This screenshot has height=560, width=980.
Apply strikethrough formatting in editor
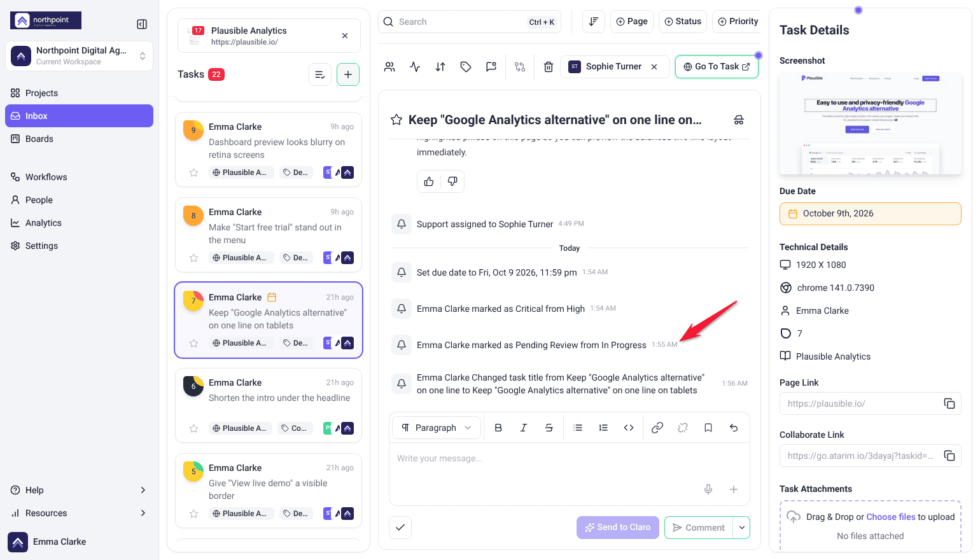tap(549, 428)
